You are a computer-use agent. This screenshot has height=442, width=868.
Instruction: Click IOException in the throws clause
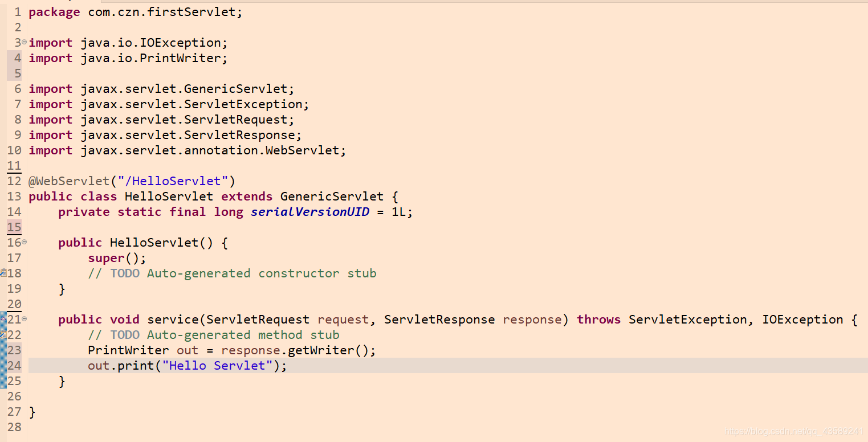pos(802,320)
